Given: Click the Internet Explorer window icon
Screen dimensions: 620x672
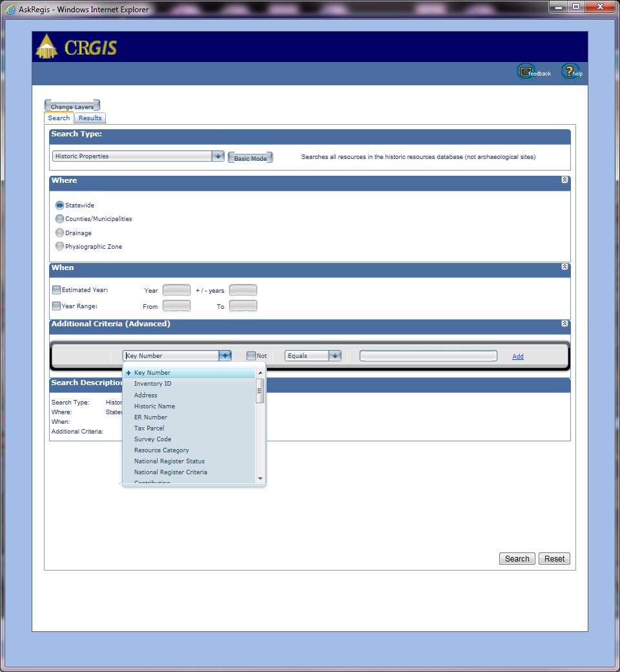Looking at the screenshot, I should pyautogui.click(x=10, y=9).
